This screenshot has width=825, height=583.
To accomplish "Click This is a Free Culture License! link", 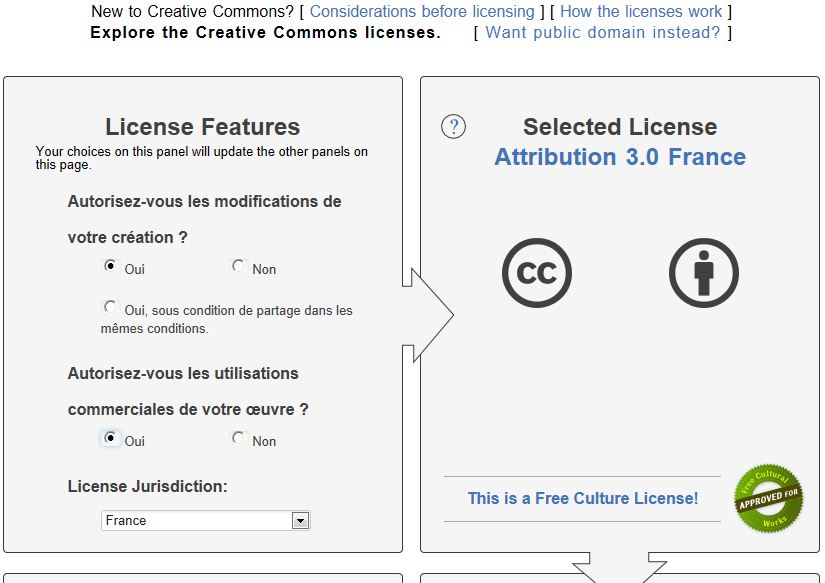I will pyautogui.click(x=583, y=498).
